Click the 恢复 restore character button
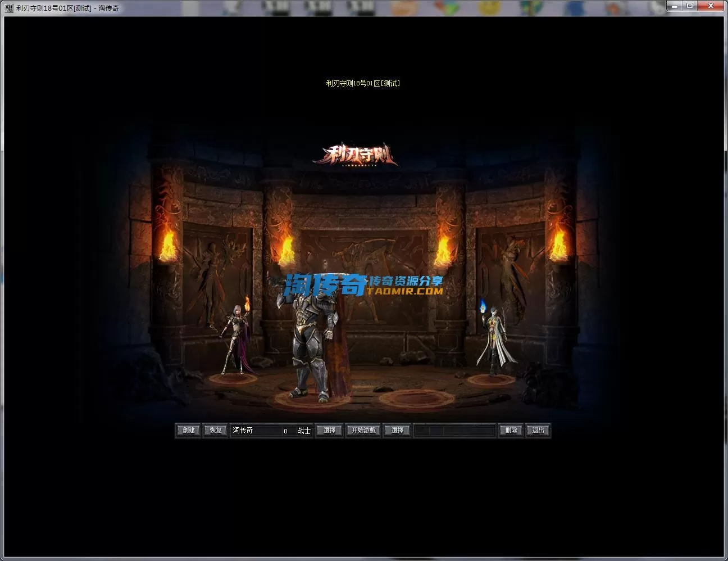 point(216,431)
